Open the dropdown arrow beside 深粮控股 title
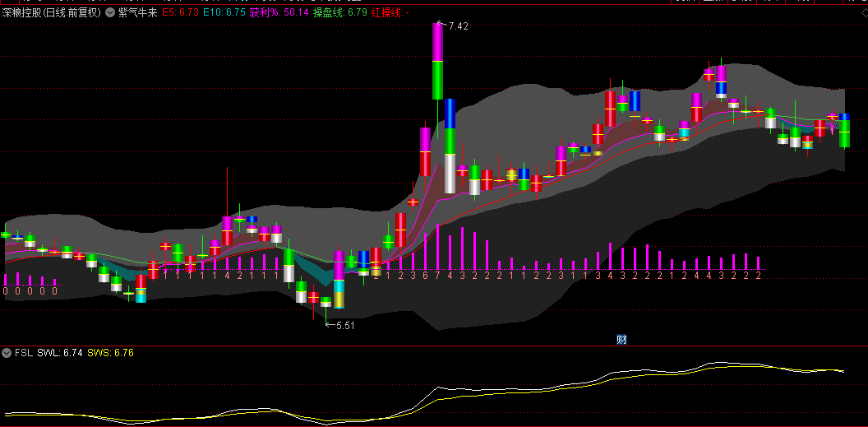Viewport: 868px width, 427px height. click(x=110, y=12)
